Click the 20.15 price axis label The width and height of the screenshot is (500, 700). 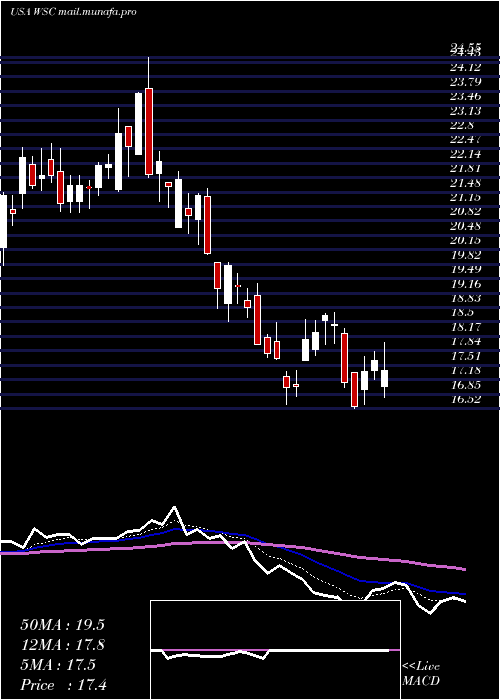pyautogui.click(x=465, y=240)
